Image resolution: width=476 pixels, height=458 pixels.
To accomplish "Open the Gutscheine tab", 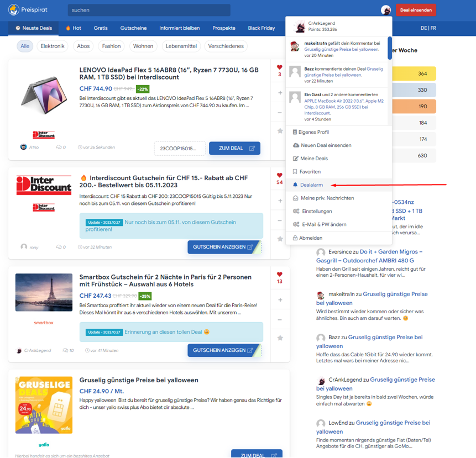I will [133, 28].
